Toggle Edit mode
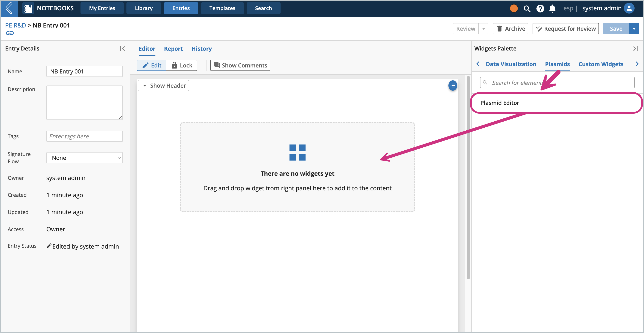Screen dimensions: 644x333 click(152, 65)
